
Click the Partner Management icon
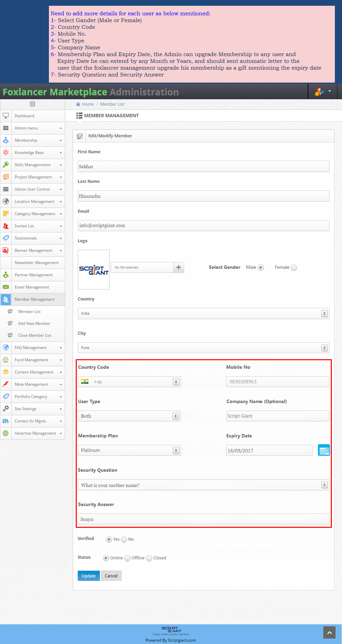(6, 275)
